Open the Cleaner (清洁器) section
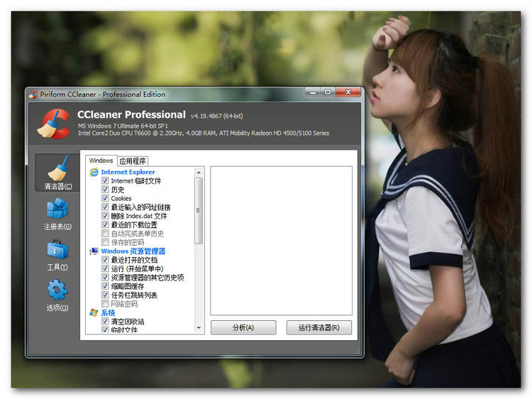Viewport: 532px width, 399px height. click(x=57, y=173)
